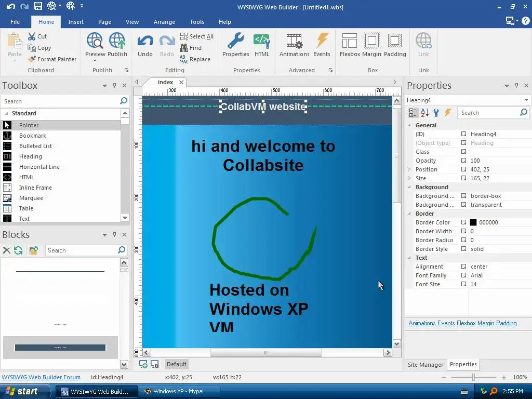
Task: Switch to the Page ribbon tab
Action: click(x=104, y=22)
